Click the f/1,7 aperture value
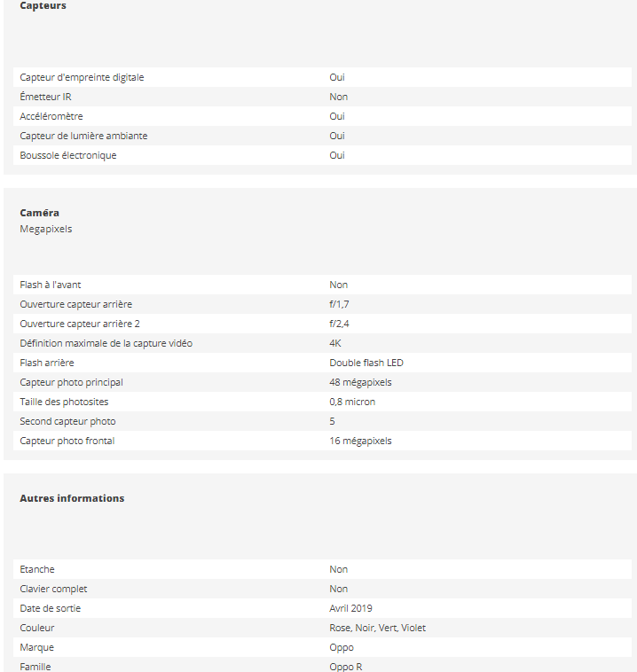The width and height of the screenshot is (637, 672). 339,304
